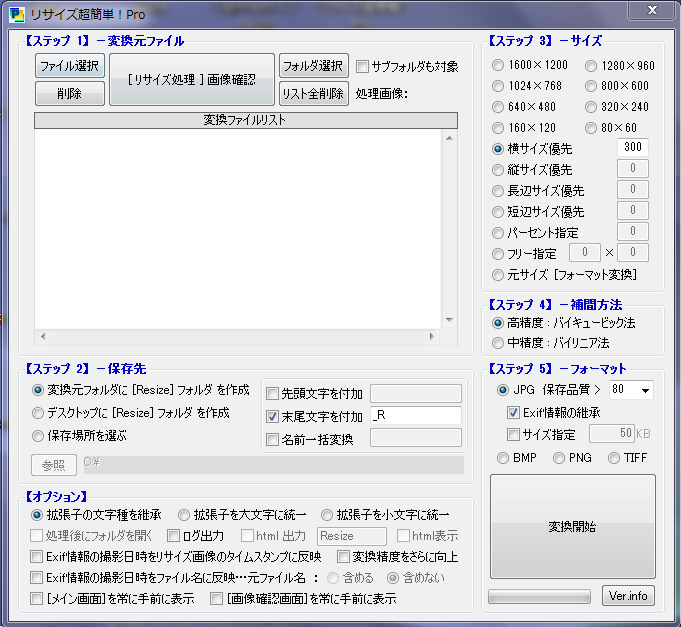
Task: Enable 名前一括変換 checkbox
Action: pyautogui.click(x=272, y=439)
